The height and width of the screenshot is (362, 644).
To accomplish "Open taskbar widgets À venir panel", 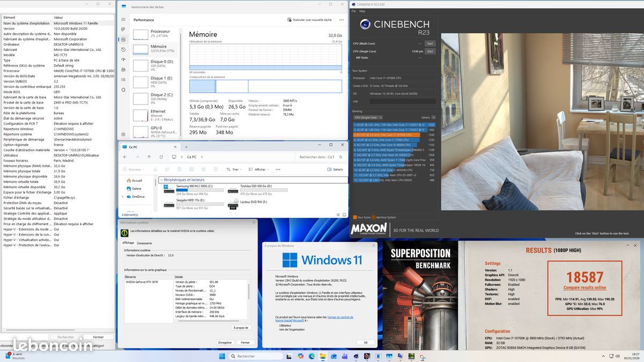I will pos(14,356).
